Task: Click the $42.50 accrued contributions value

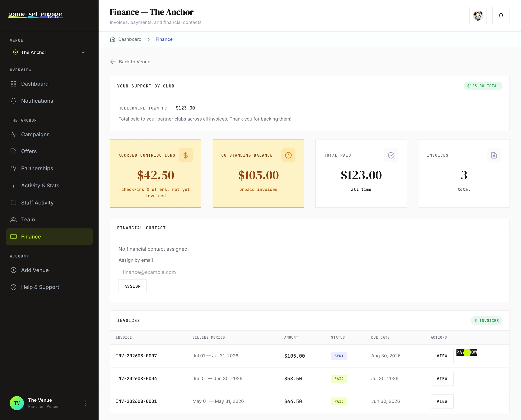Action: [155, 175]
